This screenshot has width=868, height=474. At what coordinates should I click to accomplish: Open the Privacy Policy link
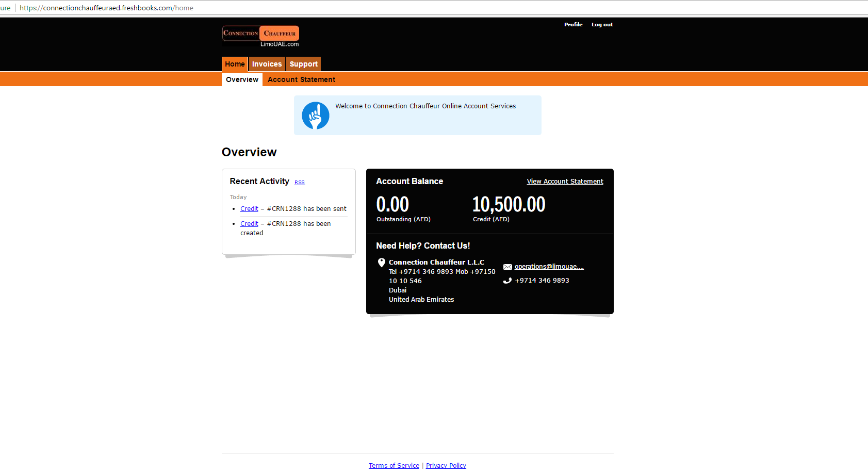(446, 466)
